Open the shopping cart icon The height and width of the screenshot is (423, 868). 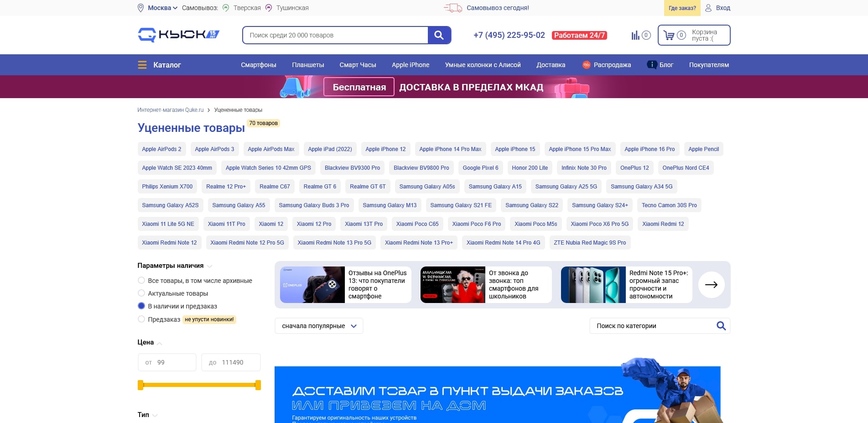[x=670, y=35]
